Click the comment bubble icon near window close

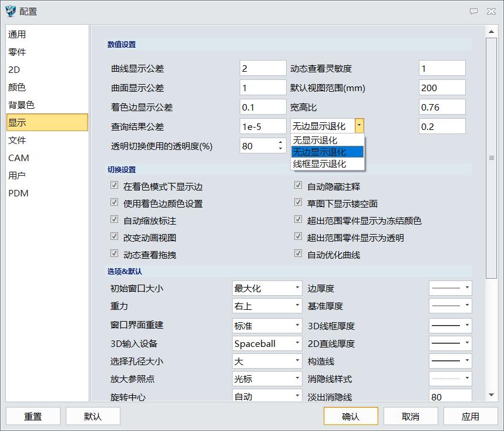[x=473, y=11]
